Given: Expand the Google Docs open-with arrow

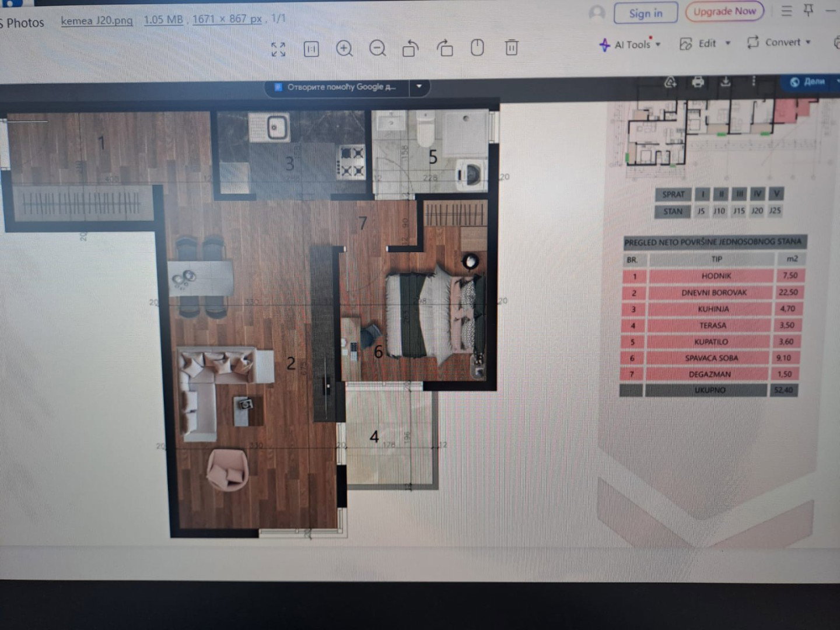Looking at the screenshot, I should click(419, 87).
